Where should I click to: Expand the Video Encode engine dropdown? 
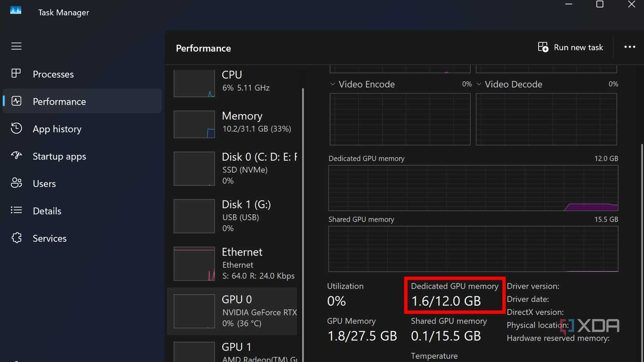click(333, 84)
